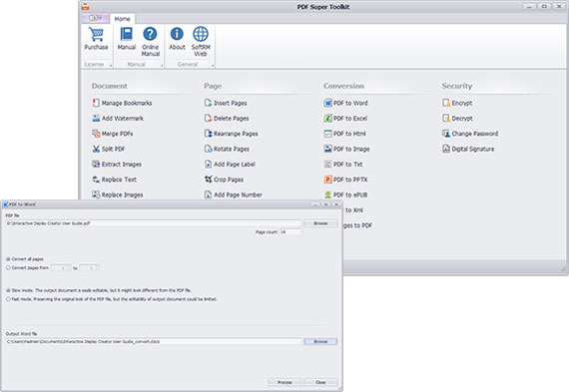Browse for the output Word file
The image size is (569, 392).
[x=320, y=341]
